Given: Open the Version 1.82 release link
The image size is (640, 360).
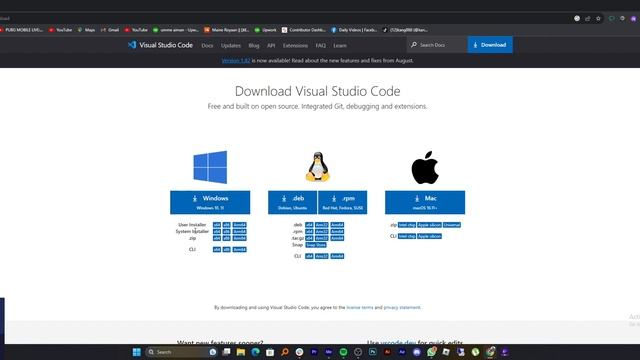Looking at the screenshot, I should (x=236, y=60).
